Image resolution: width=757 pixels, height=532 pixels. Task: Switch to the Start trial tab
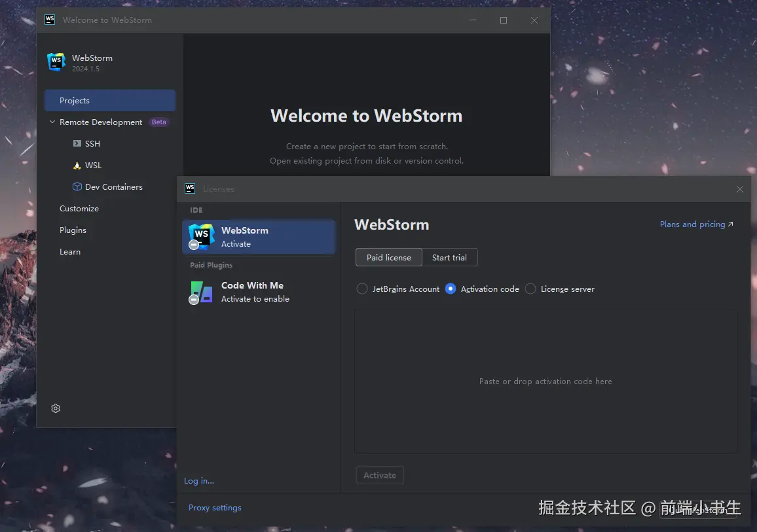point(449,258)
